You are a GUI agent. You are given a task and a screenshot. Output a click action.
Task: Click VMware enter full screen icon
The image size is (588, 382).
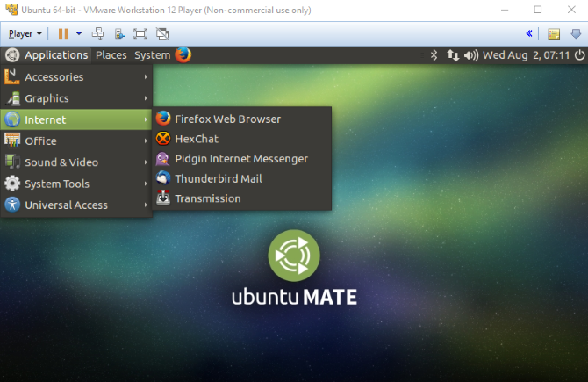click(x=140, y=34)
